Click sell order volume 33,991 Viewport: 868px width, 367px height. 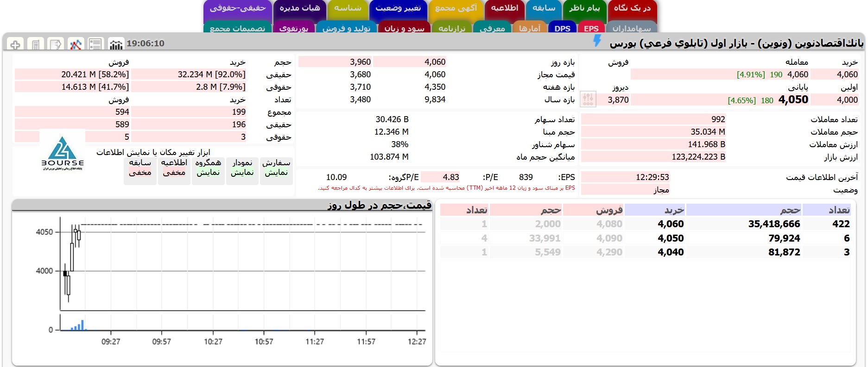[x=545, y=238]
